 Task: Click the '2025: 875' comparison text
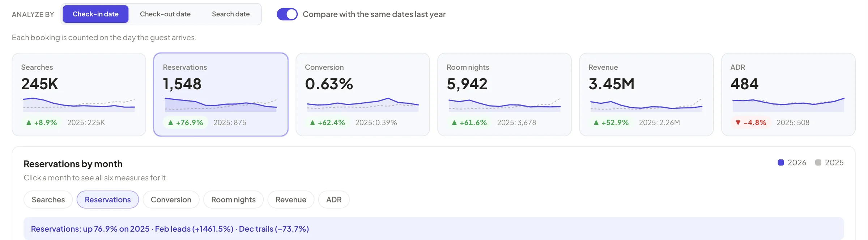pos(230,123)
